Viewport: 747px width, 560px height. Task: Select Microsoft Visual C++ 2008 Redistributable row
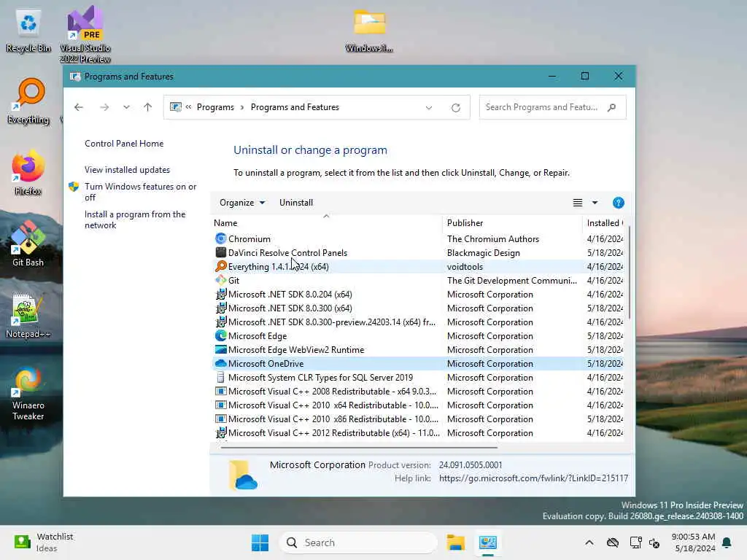click(417, 391)
